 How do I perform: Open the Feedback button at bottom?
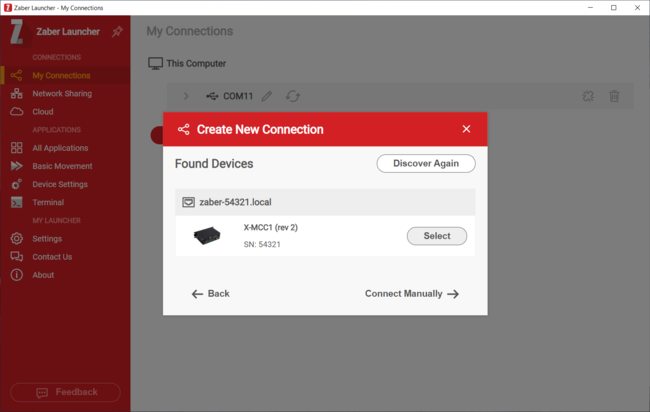point(65,392)
